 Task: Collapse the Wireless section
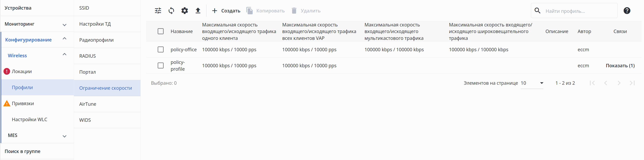pos(64,54)
